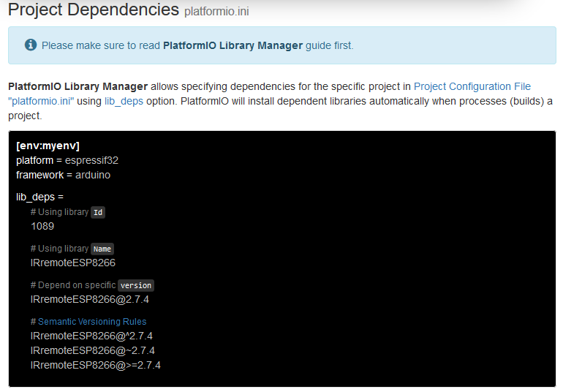The image size is (563, 392).
Task: Click the info icon in the blue alert
Action: 31,45
